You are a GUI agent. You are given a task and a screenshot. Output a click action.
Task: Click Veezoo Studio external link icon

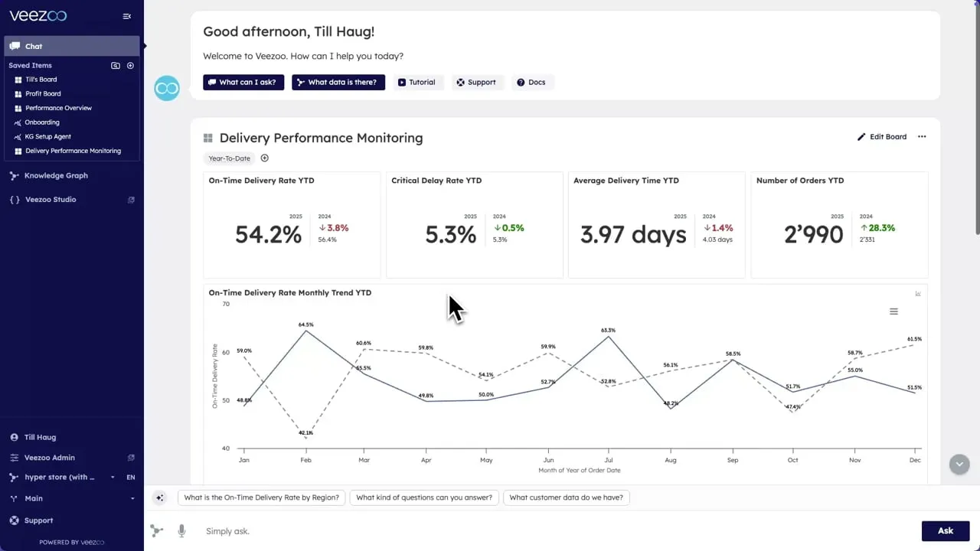pos(131,200)
